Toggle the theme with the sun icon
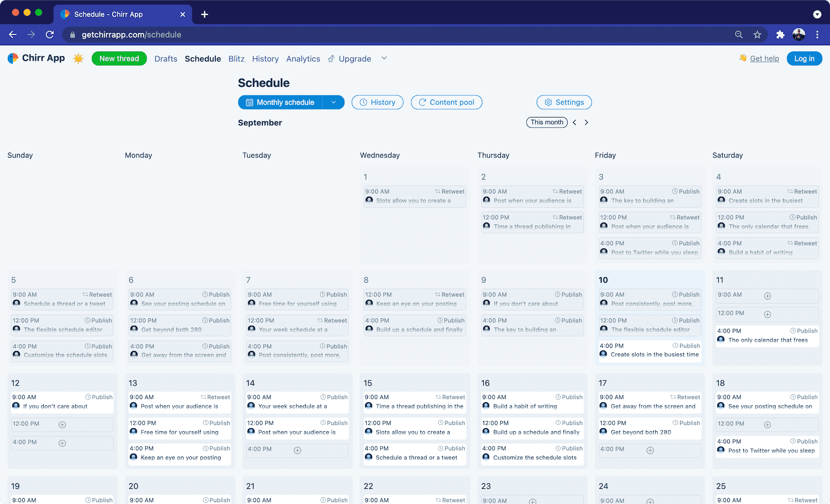 click(x=78, y=59)
